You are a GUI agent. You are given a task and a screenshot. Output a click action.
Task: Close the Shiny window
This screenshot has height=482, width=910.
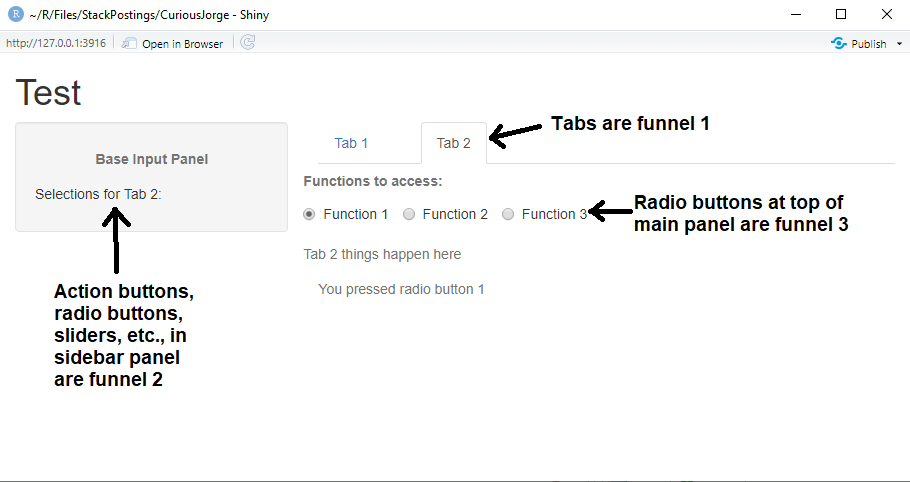click(886, 15)
